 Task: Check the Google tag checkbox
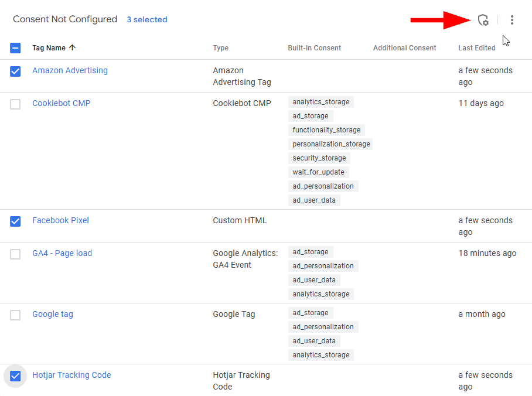pos(15,315)
